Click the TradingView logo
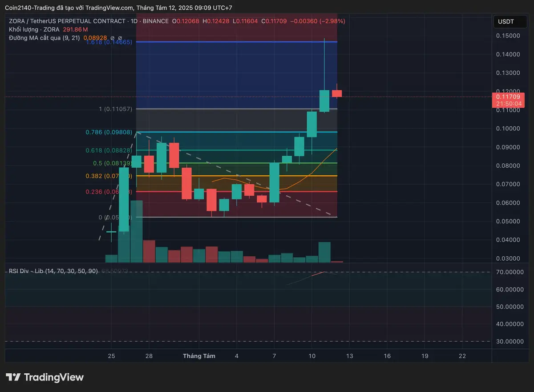Viewport: 534px width, 392px height. (44, 377)
